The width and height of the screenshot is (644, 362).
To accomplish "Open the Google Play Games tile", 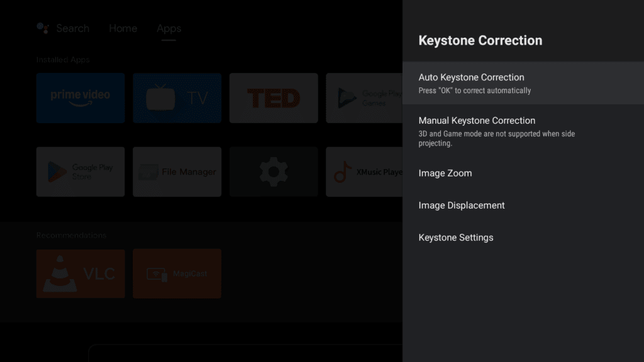I will coord(364,97).
